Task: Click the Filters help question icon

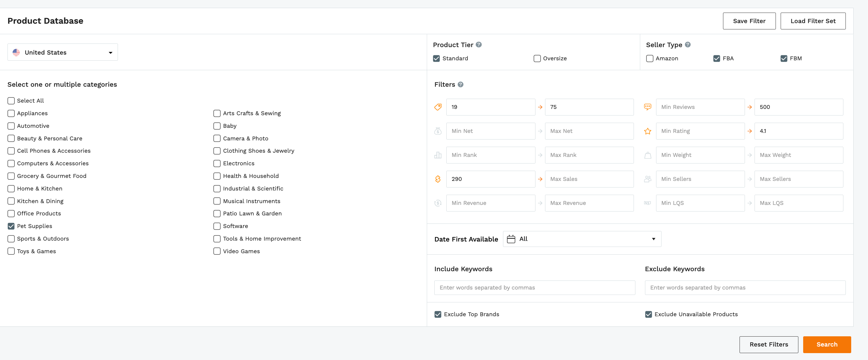Action: tap(460, 85)
